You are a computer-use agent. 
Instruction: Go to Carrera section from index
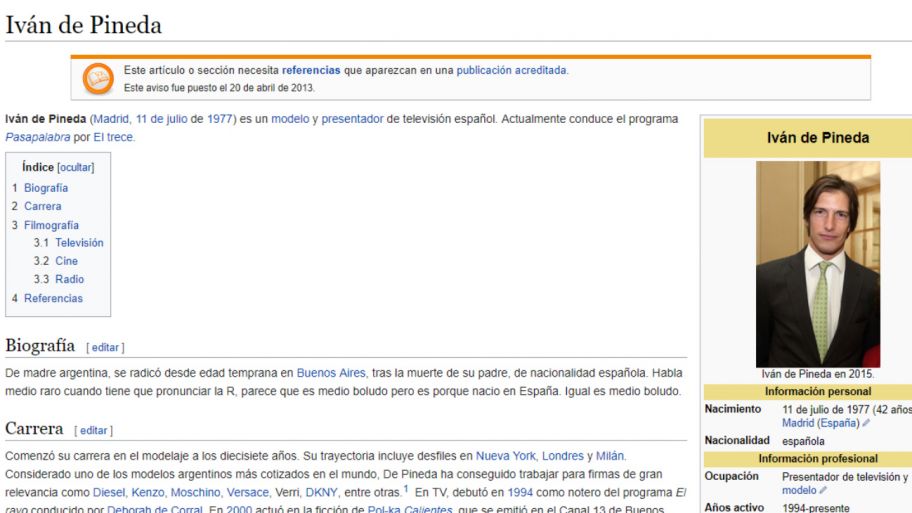[43, 206]
